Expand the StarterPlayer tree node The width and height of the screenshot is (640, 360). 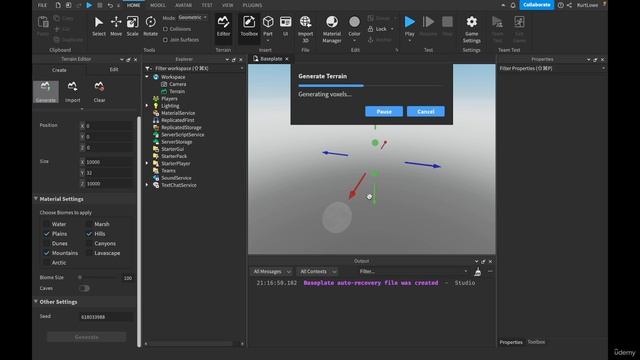point(147,163)
